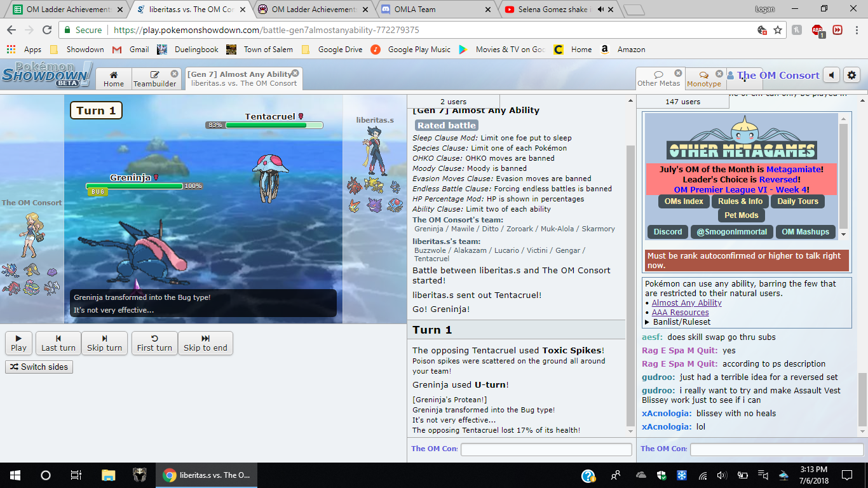868x488 pixels.
Task: Click the Discord bookmark-style button
Action: 668,232
